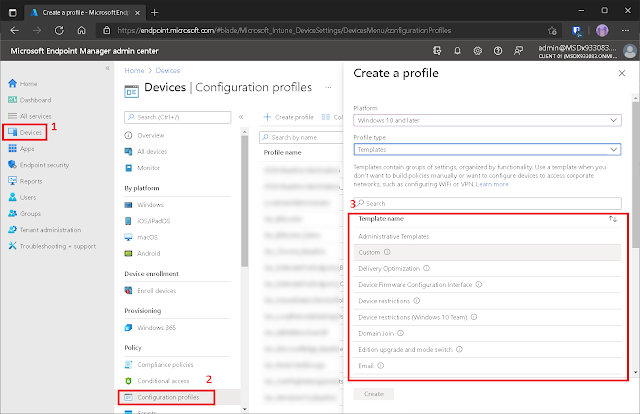Open Troubleshooting + support
640x414 pixels.
(52, 246)
